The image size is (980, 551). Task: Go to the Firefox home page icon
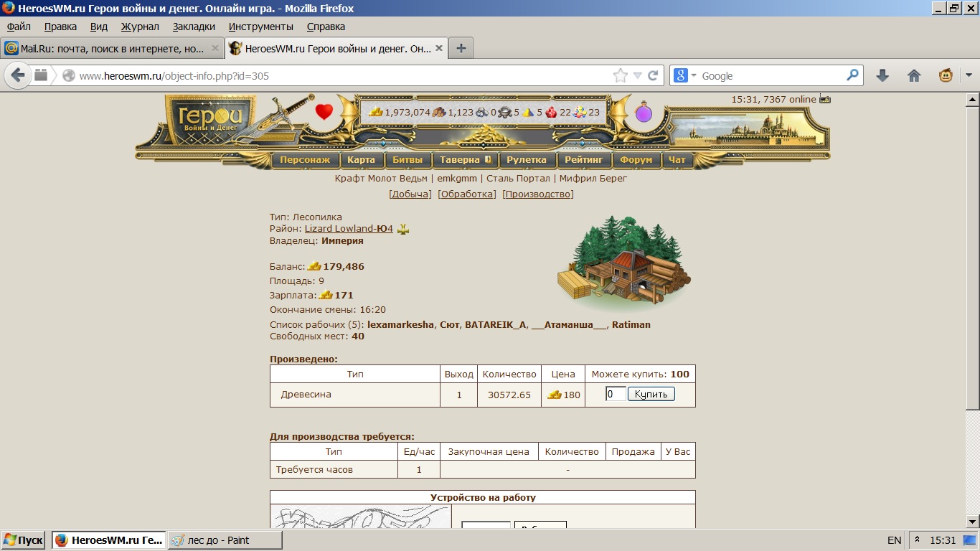914,75
